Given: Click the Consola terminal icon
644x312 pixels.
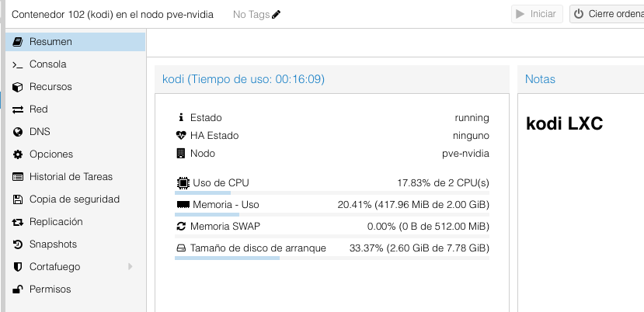Looking at the screenshot, I should (18, 64).
